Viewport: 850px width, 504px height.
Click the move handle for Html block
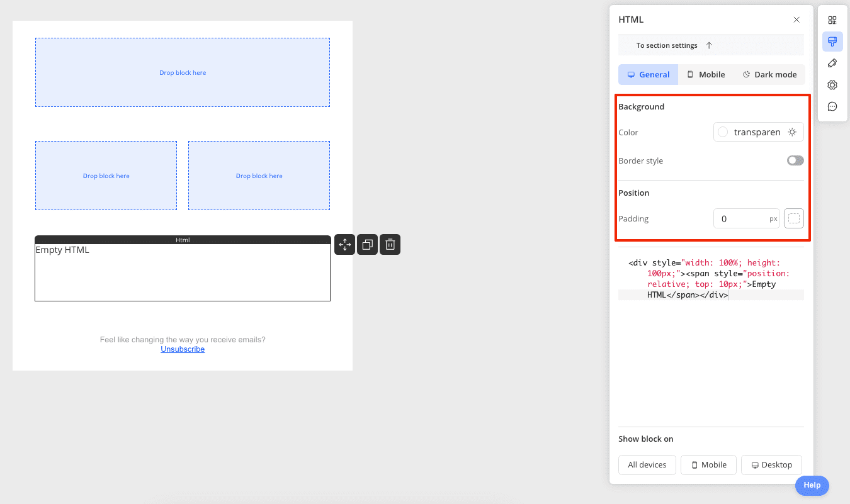tap(345, 244)
